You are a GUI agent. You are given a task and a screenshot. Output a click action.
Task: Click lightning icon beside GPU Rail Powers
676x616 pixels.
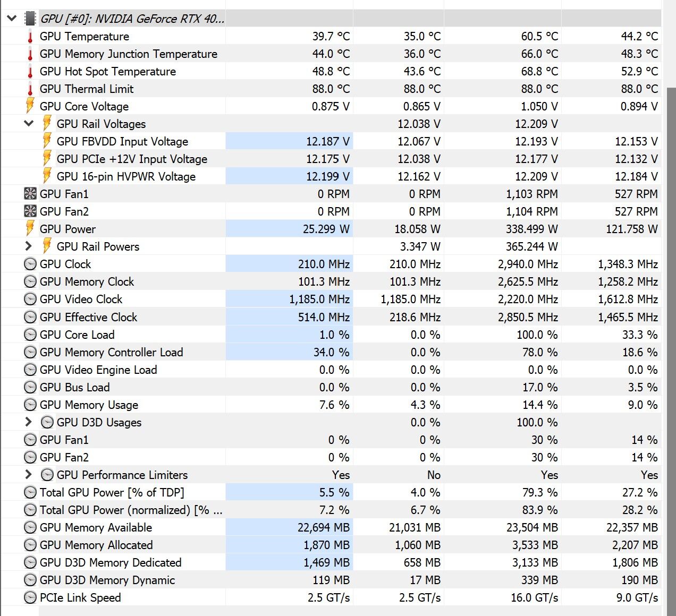pos(47,246)
